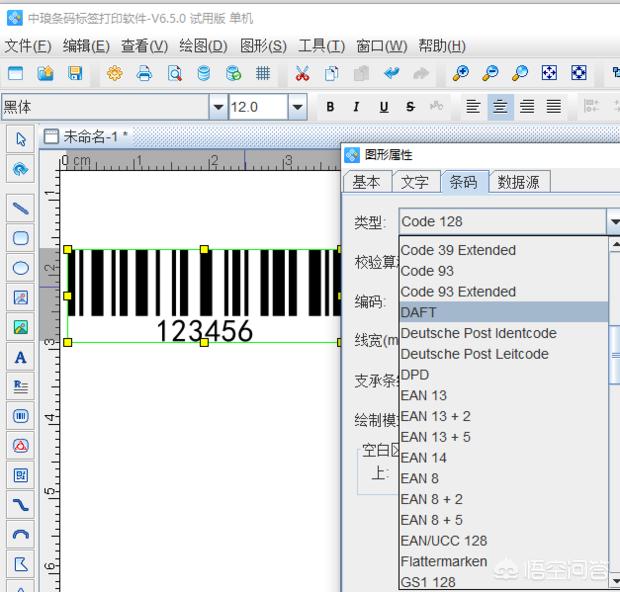Image resolution: width=620 pixels, height=592 pixels.
Task: Click the database with green badge icon
Action: [x=233, y=73]
